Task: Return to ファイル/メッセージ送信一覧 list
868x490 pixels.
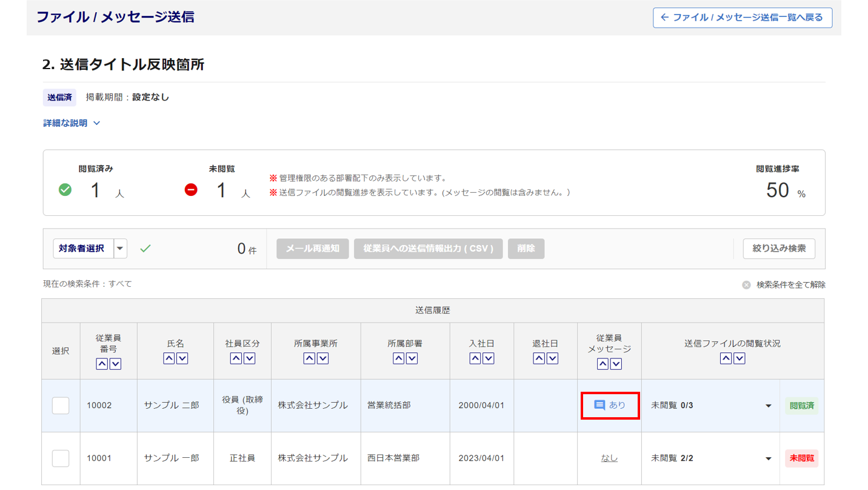Action: 742,18
